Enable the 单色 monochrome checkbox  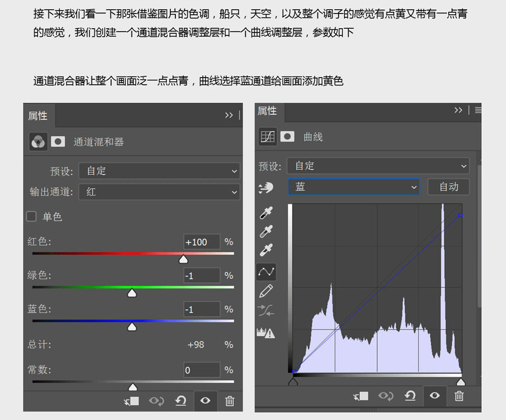click(x=31, y=216)
